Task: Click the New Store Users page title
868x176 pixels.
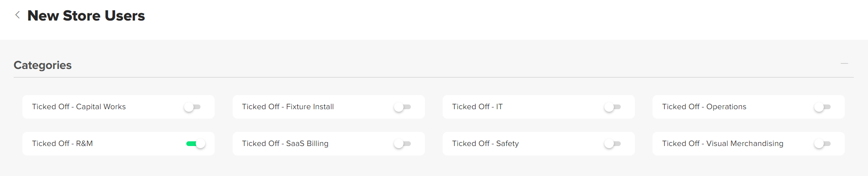Action: pos(86,16)
